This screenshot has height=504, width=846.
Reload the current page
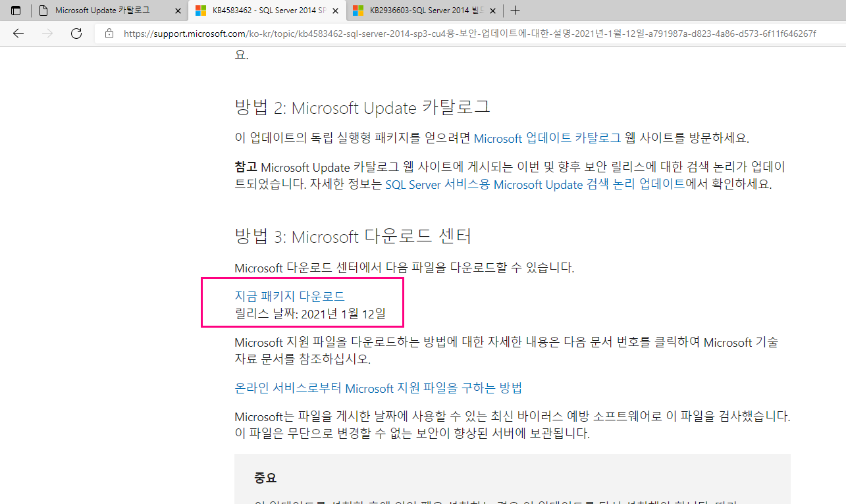pos(76,34)
